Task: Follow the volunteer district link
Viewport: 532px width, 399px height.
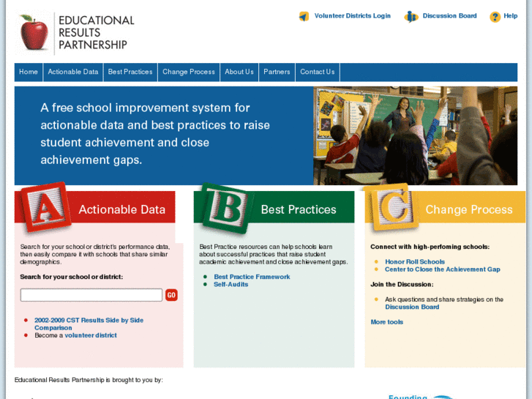Action: click(x=91, y=335)
